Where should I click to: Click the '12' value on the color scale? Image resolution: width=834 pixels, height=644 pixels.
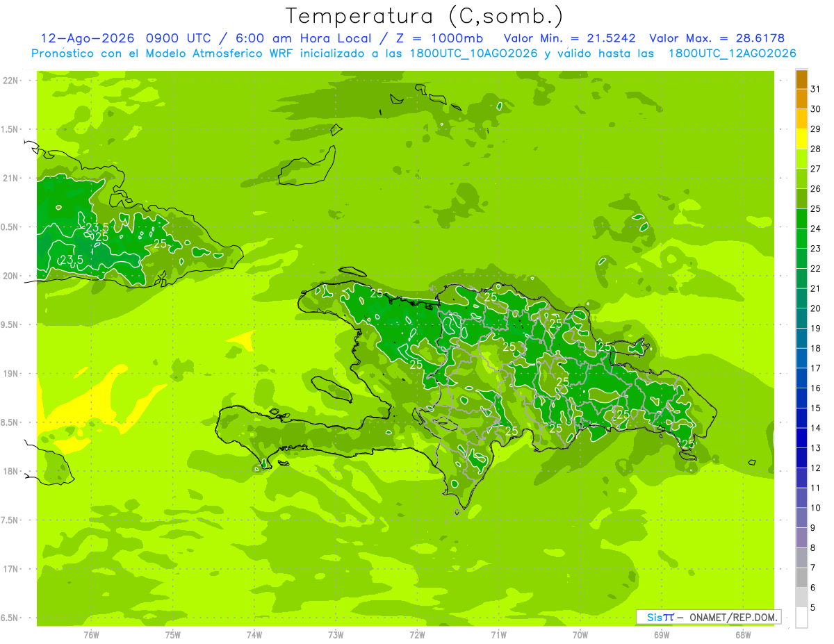[x=816, y=468]
